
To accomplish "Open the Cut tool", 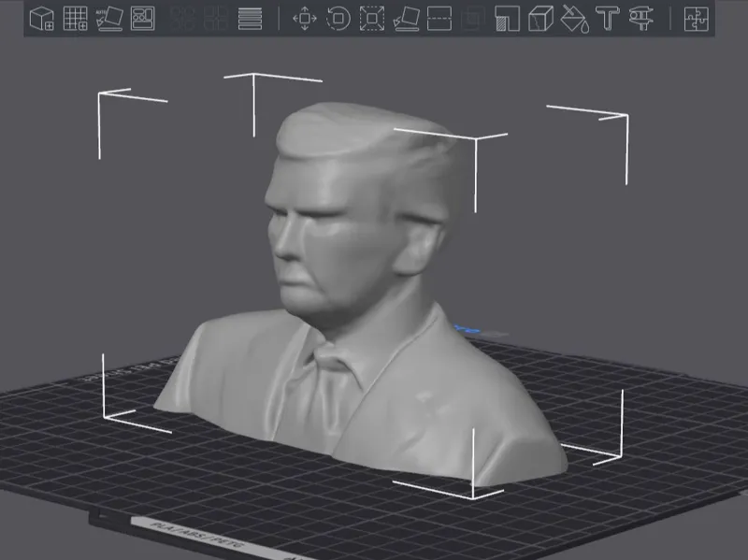I will (439, 19).
